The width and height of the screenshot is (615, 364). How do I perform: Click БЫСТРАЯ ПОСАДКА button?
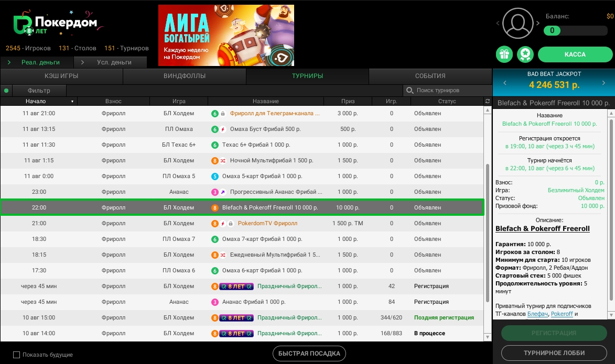pyautogui.click(x=309, y=354)
